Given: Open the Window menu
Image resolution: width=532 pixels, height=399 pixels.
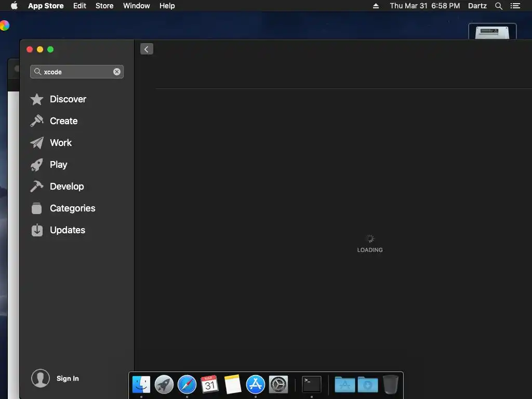Looking at the screenshot, I should click(137, 6).
